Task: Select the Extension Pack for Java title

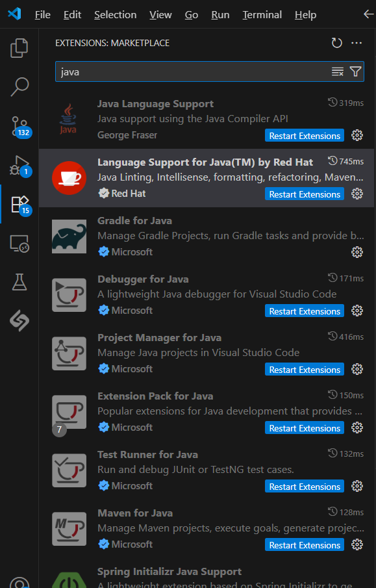Action: (155, 396)
